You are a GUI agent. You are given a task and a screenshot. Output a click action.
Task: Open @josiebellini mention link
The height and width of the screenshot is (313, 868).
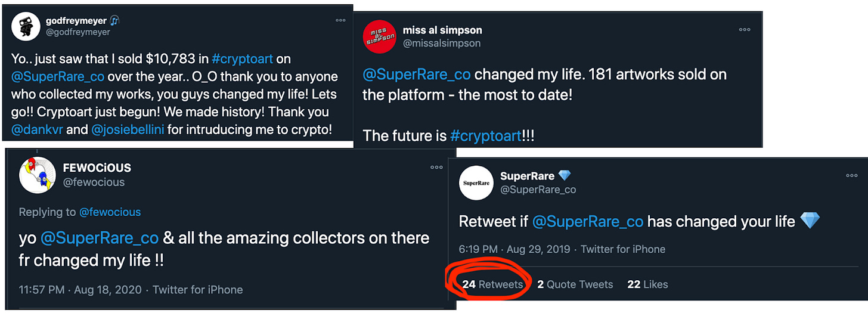coord(128,129)
